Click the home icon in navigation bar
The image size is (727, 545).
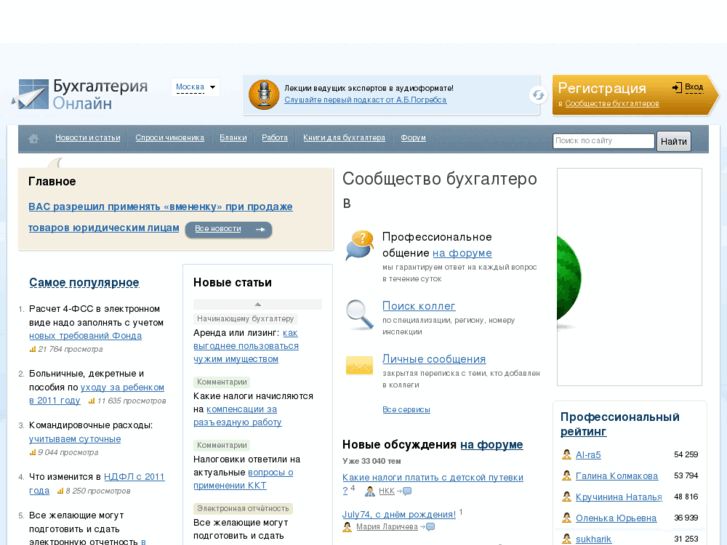tap(34, 138)
